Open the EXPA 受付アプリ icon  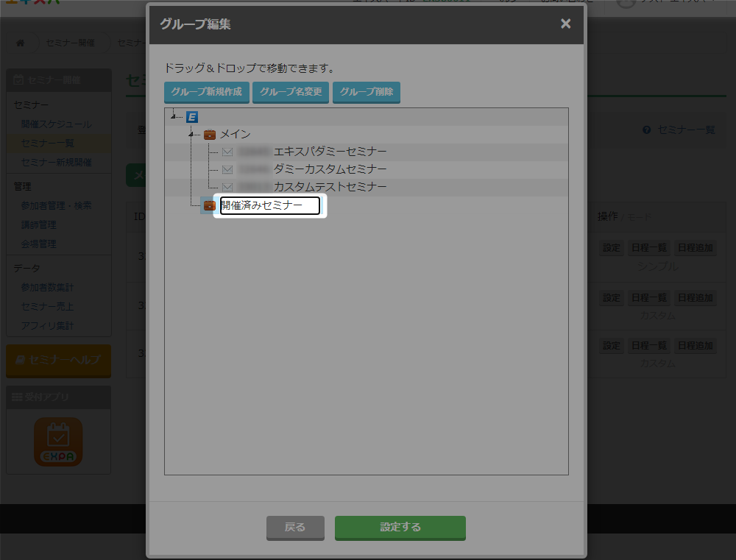(x=58, y=442)
